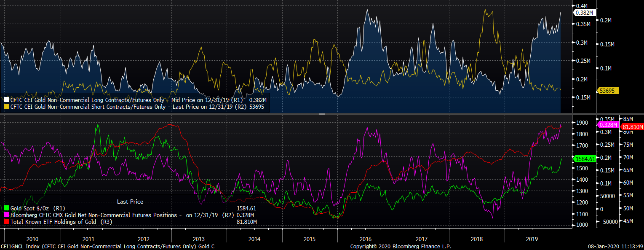
Task: Click the 2016 year label on time axis
Action: pyautogui.click(x=366, y=239)
